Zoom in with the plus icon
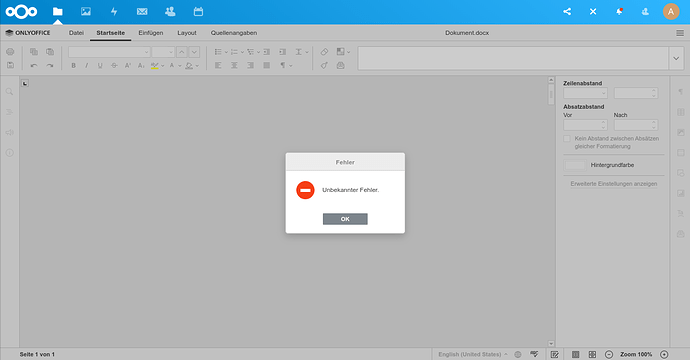Viewport: 690px width, 360px height. click(664, 354)
